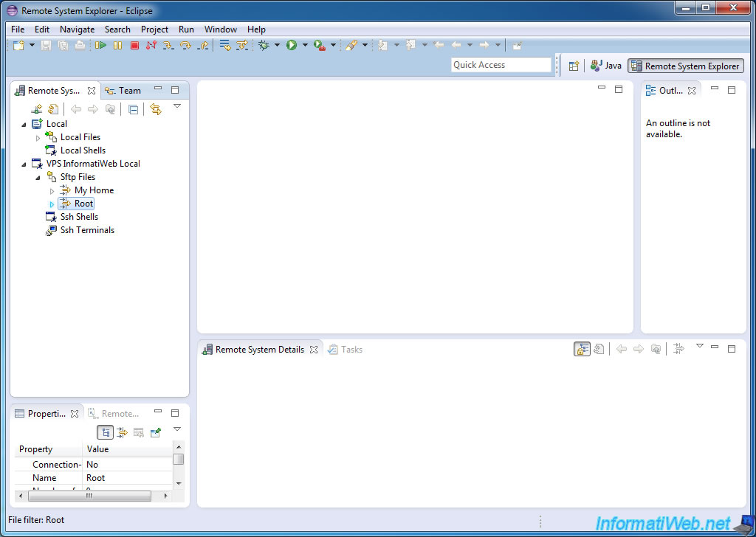
Task: Toggle Lock view in Remote System Details
Action: (583, 349)
